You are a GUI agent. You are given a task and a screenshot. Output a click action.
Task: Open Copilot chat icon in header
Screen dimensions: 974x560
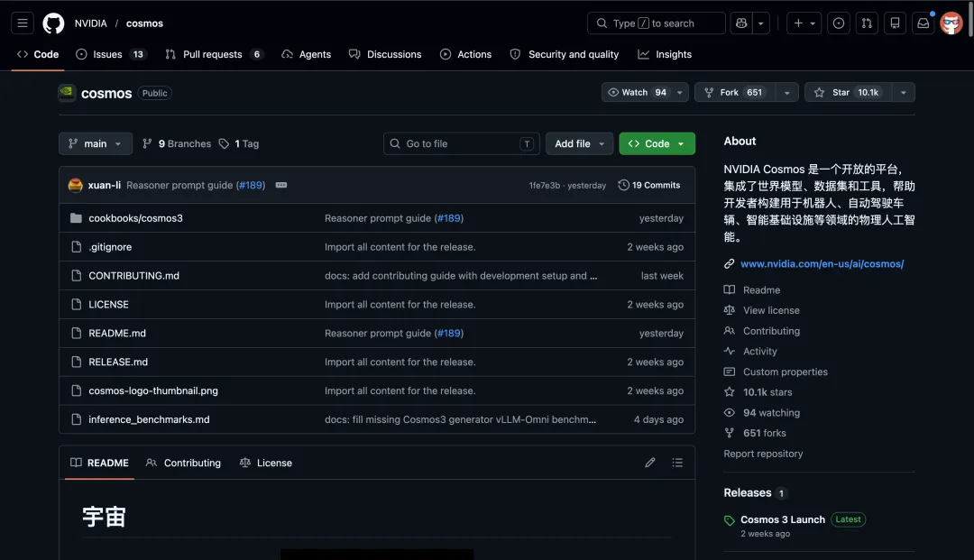(741, 23)
